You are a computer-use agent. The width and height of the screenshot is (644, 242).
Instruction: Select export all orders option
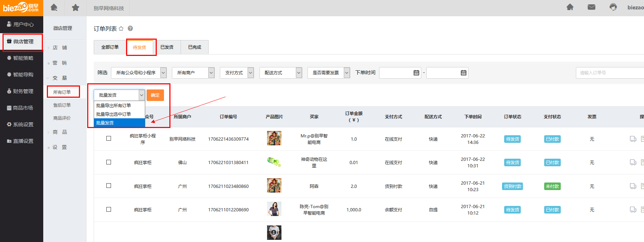point(114,106)
